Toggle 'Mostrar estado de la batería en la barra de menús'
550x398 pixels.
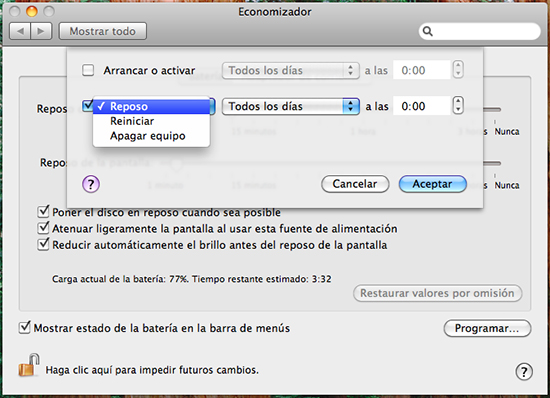tap(24, 328)
